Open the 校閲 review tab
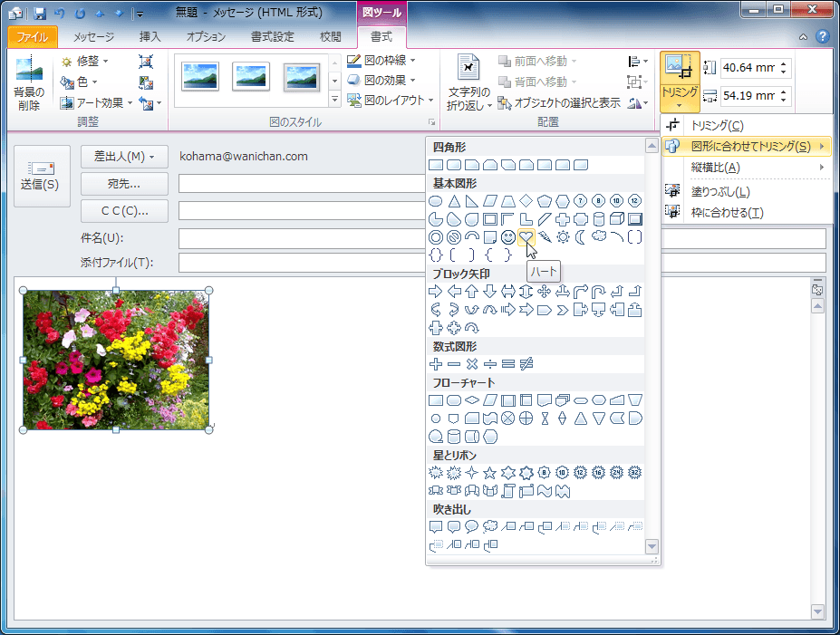Viewport: 840px width, 635px height. click(x=331, y=36)
